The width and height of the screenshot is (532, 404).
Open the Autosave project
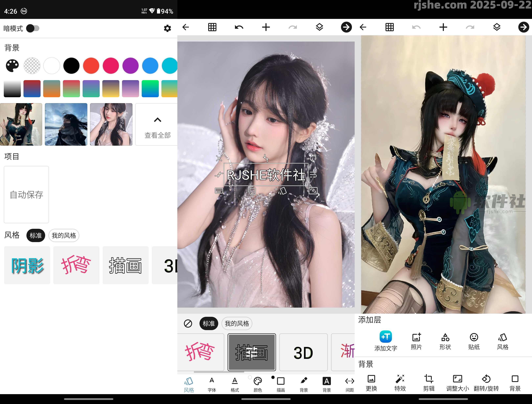click(26, 194)
